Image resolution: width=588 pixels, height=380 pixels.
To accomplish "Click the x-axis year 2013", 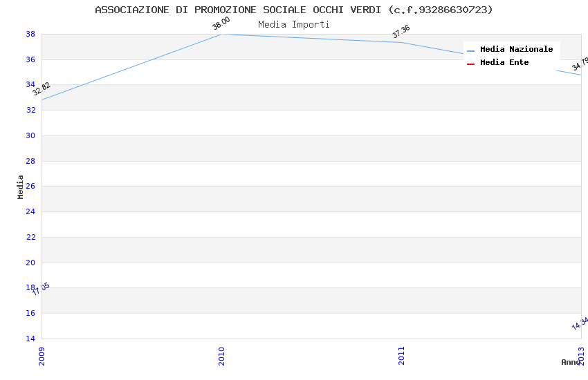I will coord(581,356).
